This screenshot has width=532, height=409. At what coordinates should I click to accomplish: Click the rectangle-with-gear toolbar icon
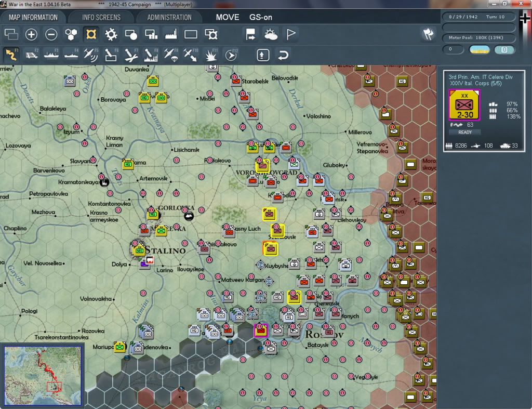coord(211,34)
